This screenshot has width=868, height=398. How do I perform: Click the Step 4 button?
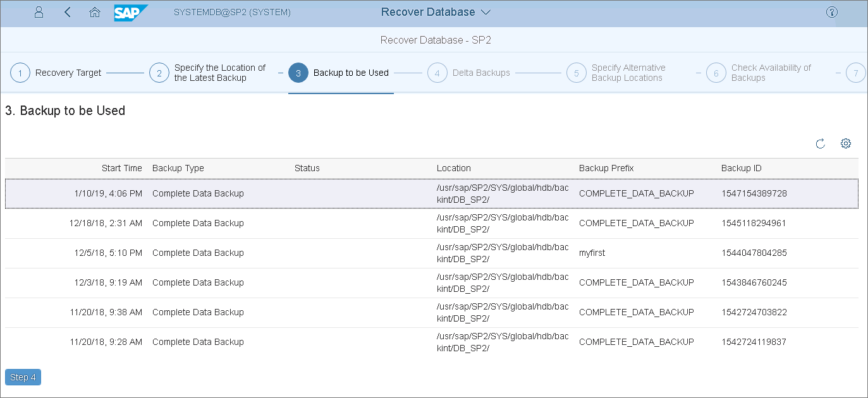click(x=23, y=377)
